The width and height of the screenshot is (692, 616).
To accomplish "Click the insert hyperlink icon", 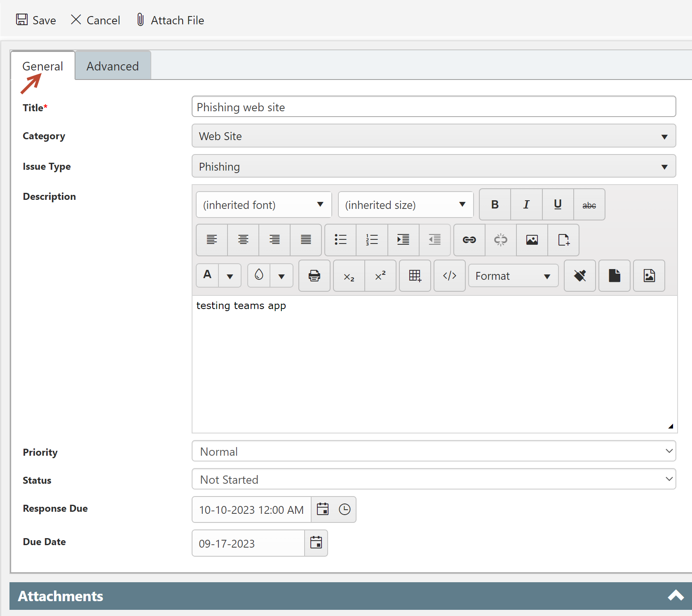I will point(469,240).
